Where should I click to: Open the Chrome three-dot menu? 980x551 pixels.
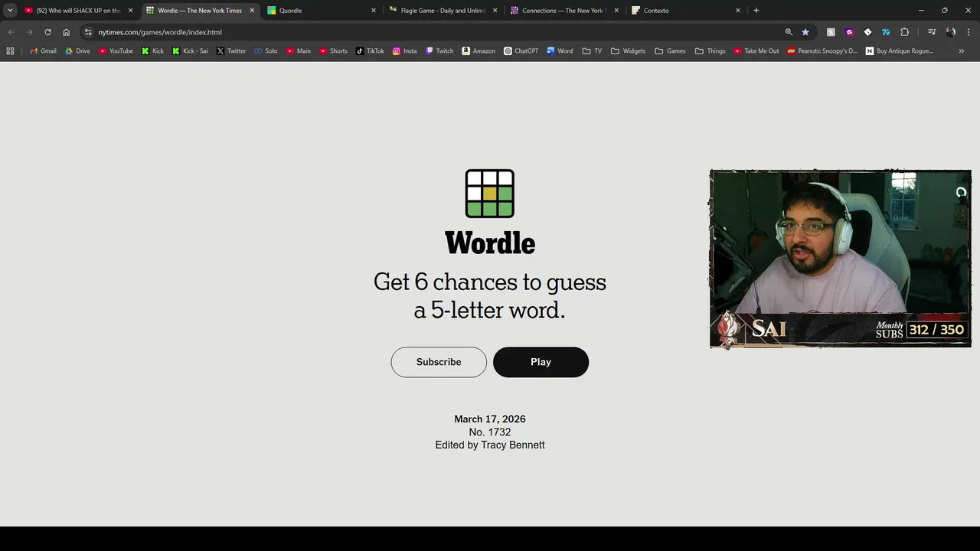coord(969,32)
